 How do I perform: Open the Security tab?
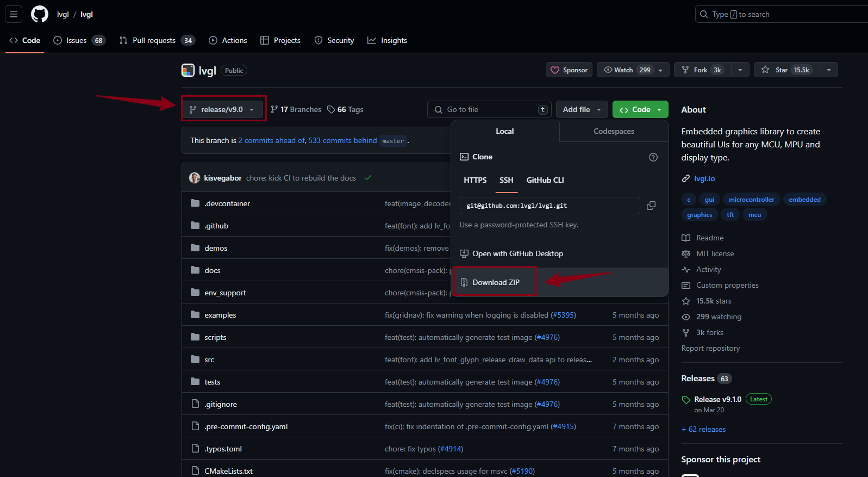334,40
